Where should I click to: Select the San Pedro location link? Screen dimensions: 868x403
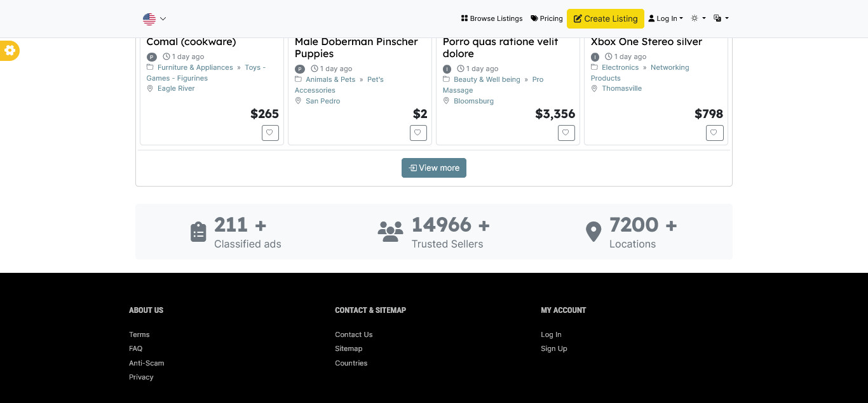click(323, 101)
